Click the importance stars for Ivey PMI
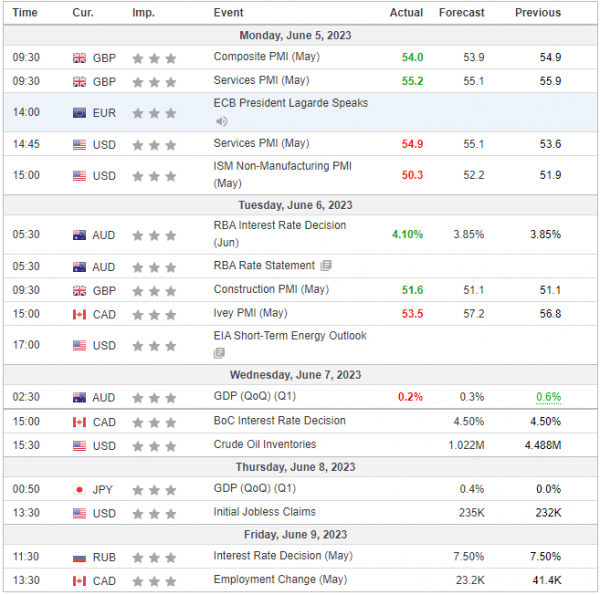The image size is (600, 595). tap(154, 314)
